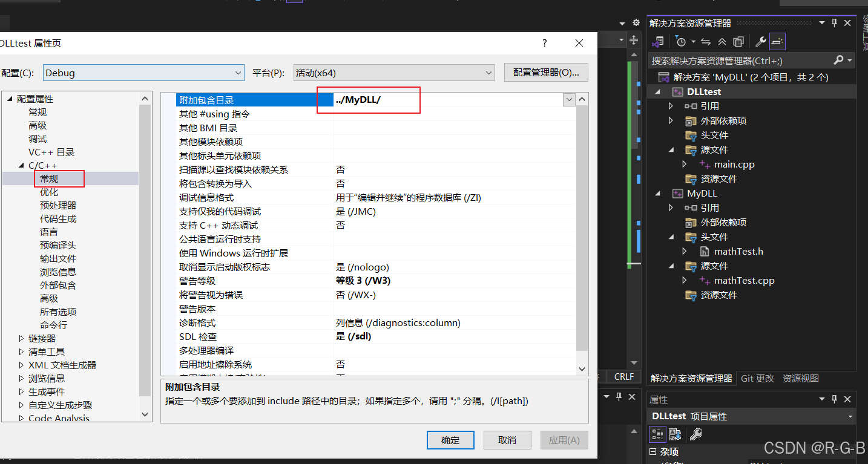Open 配置管理器(O)... button
Screen dimensions: 868x464
click(546, 73)
